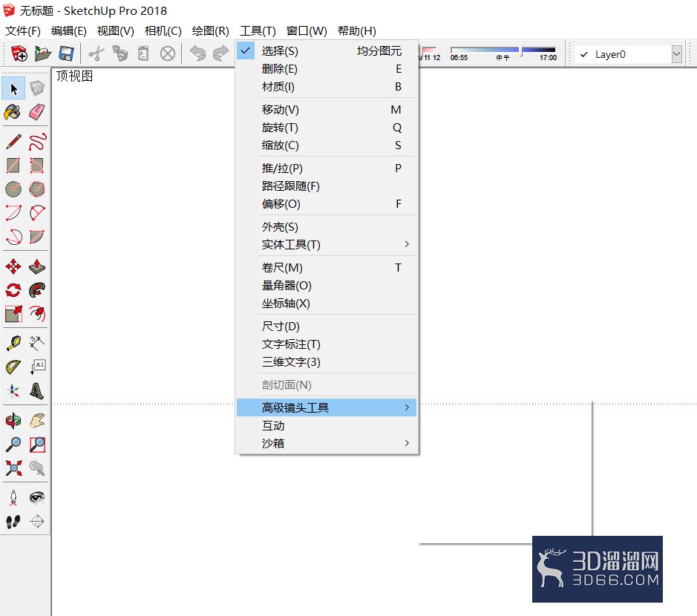Select the Rotated Rectangle tool
The height and width of the screenshot is (616, 697).
(x=37, y=166)
